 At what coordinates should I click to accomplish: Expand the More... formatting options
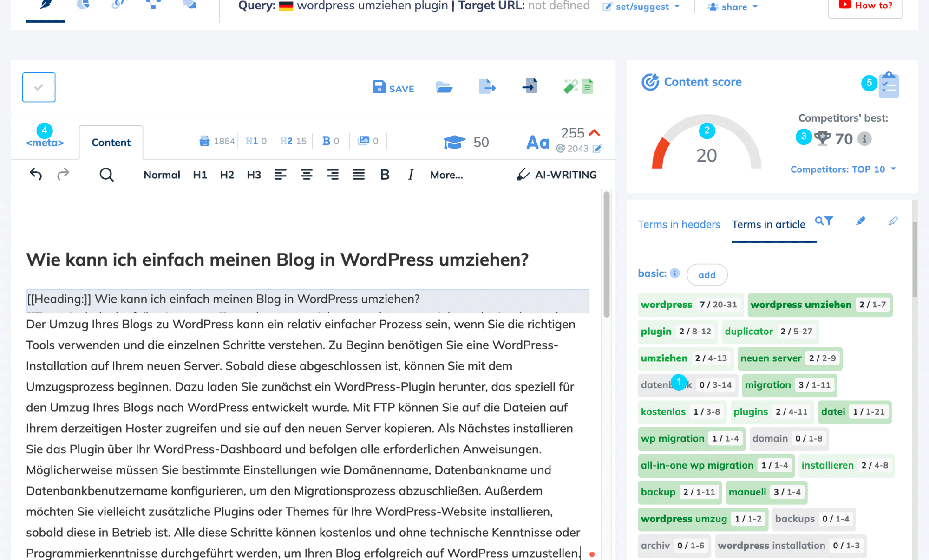pos(446,175)
